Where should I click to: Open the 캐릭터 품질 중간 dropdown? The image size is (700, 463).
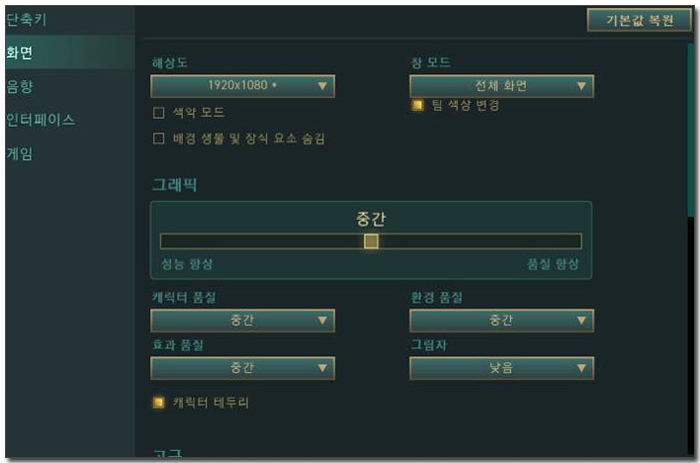click(242, 320)
